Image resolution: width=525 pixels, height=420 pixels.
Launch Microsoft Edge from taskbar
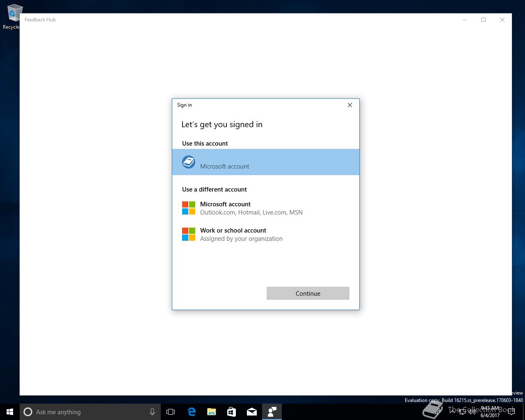pyautogui.click(x=191, y=412)
